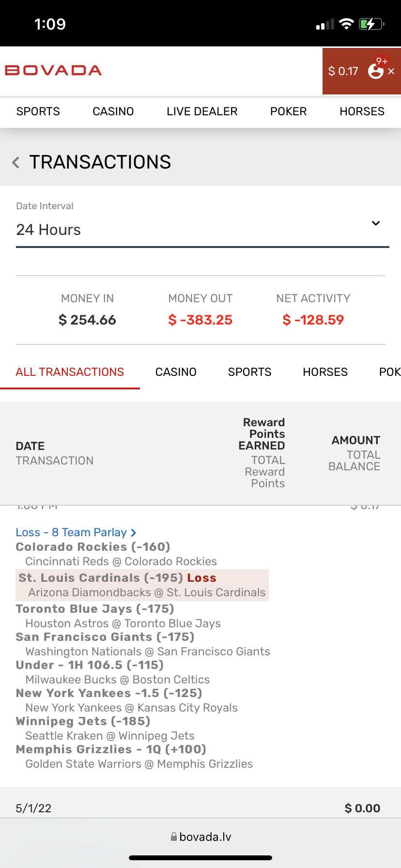Image resolution: width=401 pixels, height=868 pixels.
Task: Expand the Date Interval dropdown chevron
Action: point(375,223)
